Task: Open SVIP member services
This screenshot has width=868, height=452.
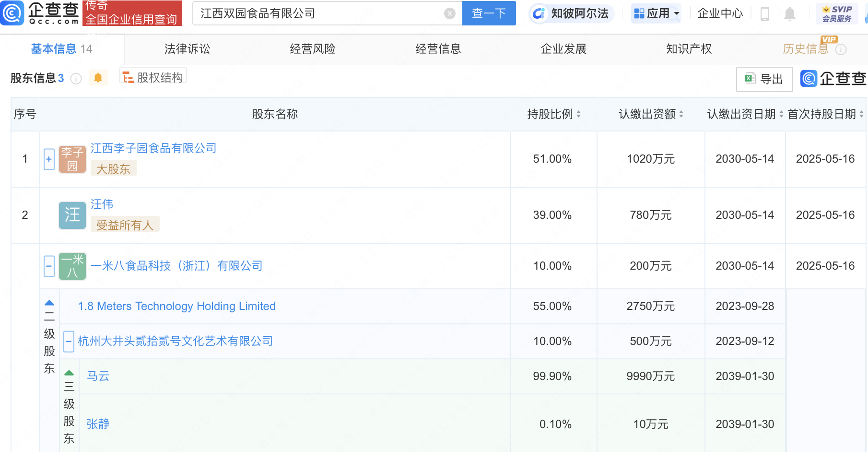Action: coord(837,13)
